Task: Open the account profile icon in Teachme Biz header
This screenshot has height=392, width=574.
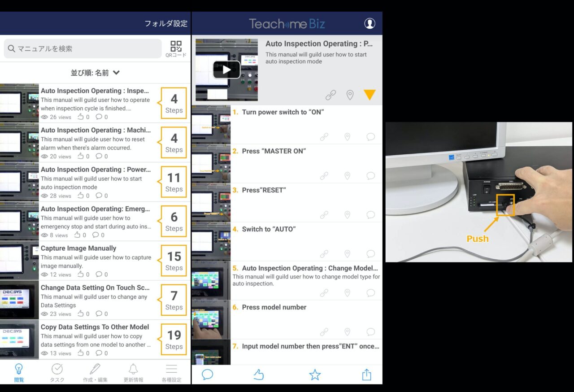Action: point(370,22)
